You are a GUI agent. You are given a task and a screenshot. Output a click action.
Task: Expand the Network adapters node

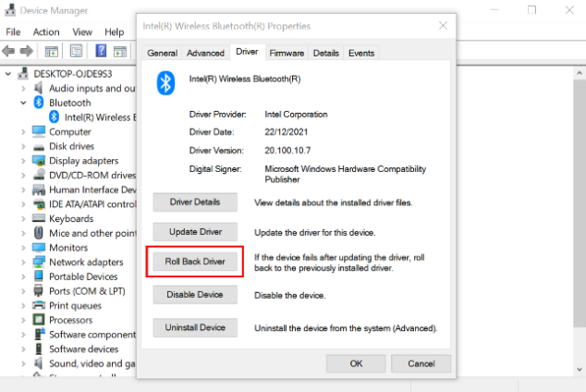[x=23, y=263]
